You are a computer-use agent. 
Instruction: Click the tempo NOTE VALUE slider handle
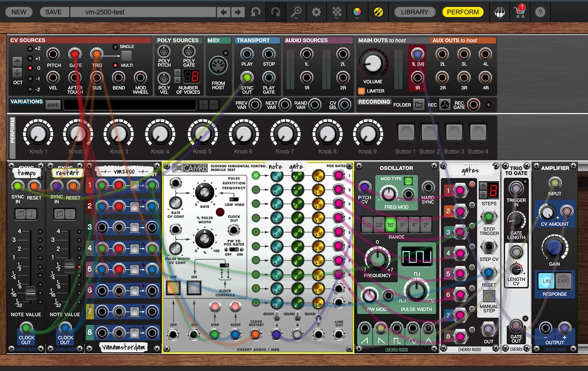point(30,293)
